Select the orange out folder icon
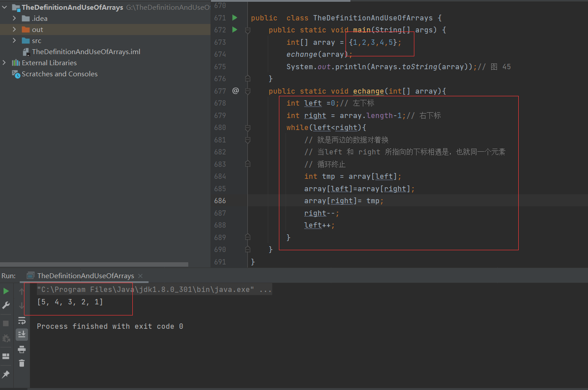 pos(26,29)
